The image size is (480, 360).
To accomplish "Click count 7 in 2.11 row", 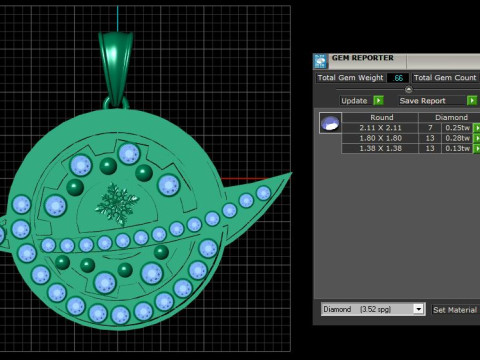I will coord(430,128).
